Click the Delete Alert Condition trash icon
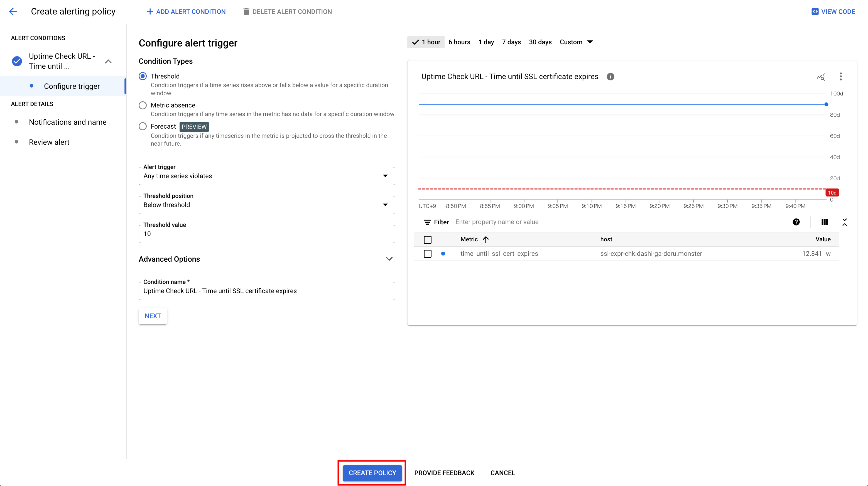The image size is (868, 486). coord(246,11)
